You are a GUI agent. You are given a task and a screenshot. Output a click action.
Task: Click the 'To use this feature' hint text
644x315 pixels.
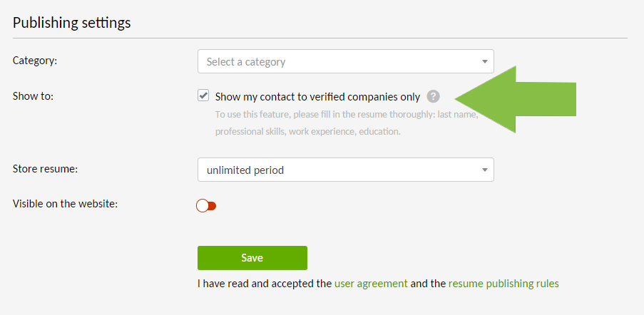[347, 115]
